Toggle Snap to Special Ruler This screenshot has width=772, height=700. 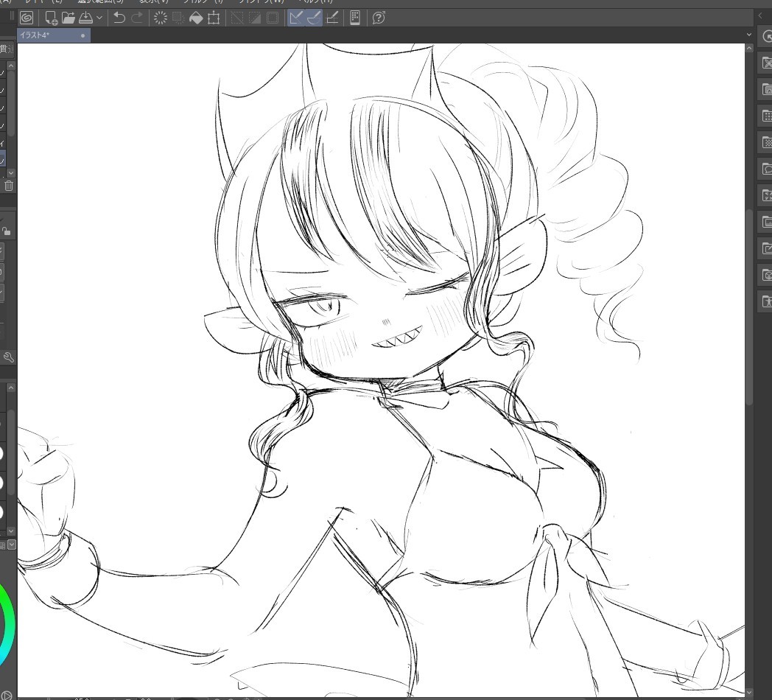(x=314, y=18)
